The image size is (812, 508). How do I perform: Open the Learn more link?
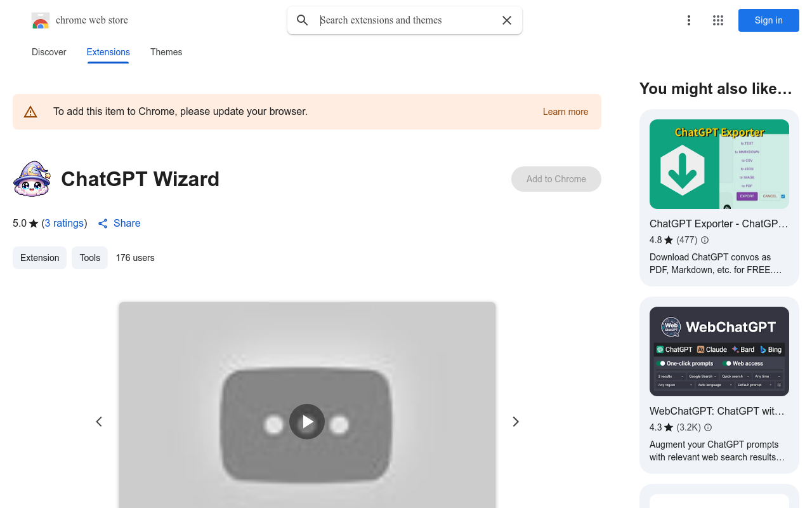click(565, 112)
